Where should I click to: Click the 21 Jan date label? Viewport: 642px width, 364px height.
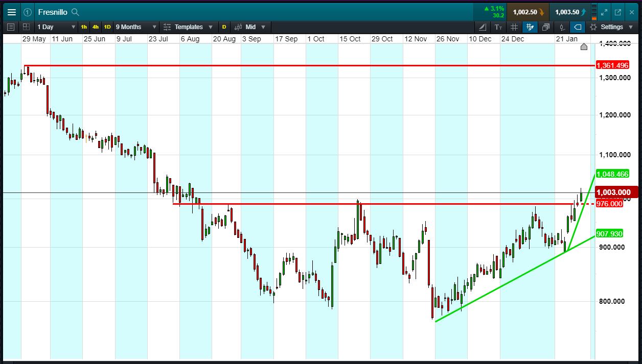pyautogui.click(x=567, y=39)
